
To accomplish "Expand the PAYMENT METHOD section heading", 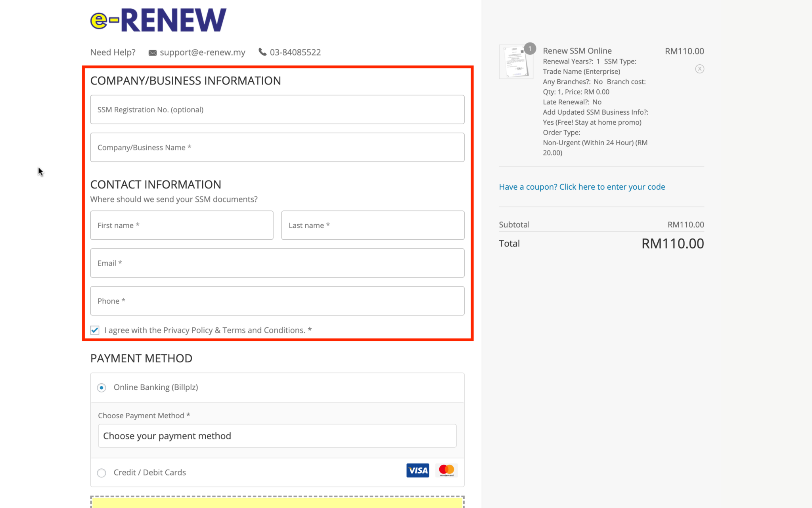I will coord(141,358).
